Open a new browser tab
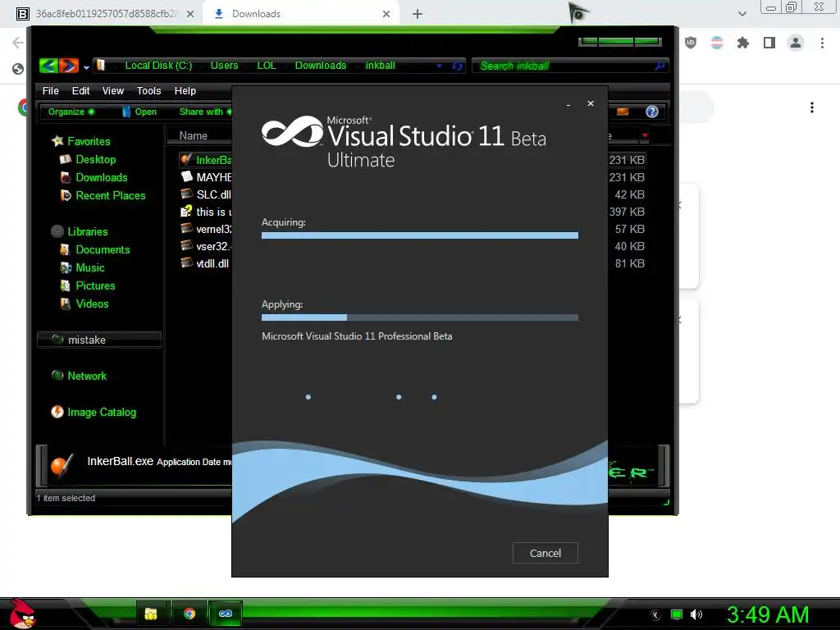The image size is (840, 630). point(418,14)
